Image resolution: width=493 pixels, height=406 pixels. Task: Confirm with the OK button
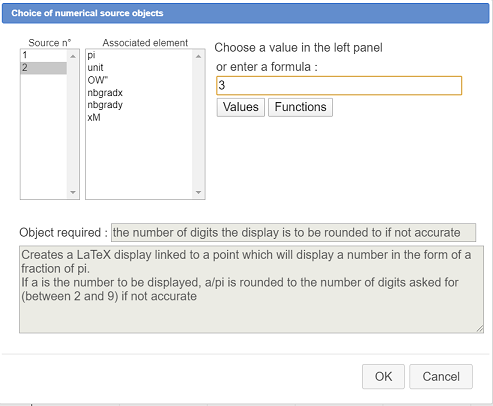383,376
